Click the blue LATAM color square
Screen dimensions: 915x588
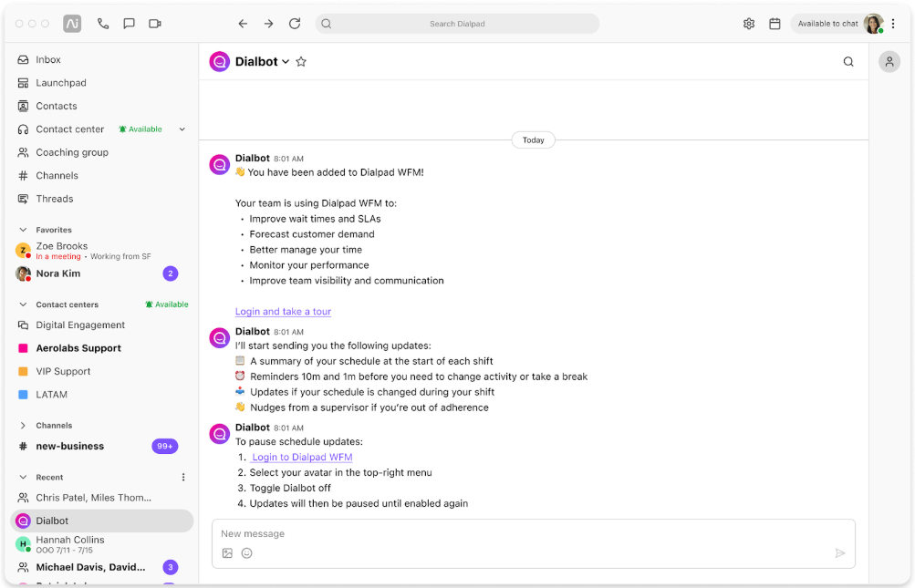(24, 395)
